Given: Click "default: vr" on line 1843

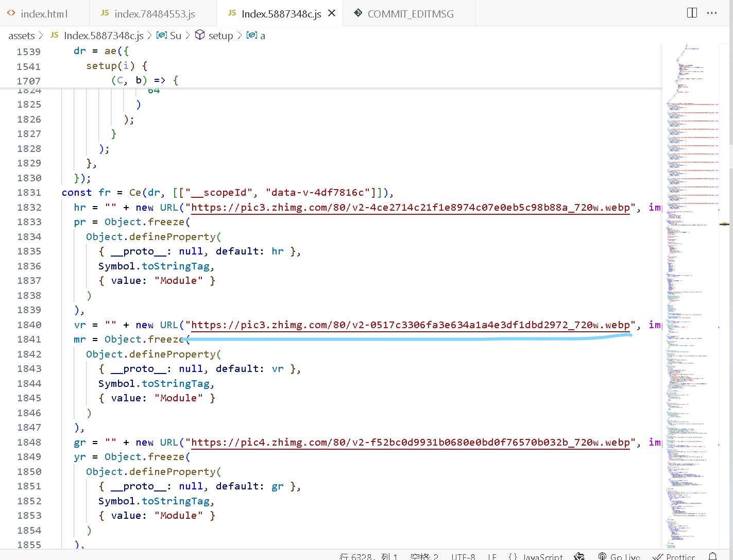Looking at the screenshot, I should pyautogui.click(x=250, y=369).
